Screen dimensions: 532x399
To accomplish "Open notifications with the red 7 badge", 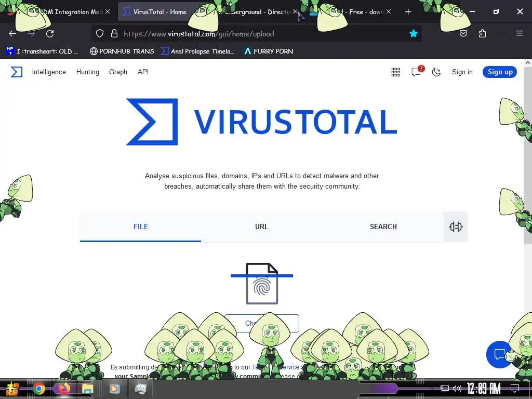I will click(417, 71).
